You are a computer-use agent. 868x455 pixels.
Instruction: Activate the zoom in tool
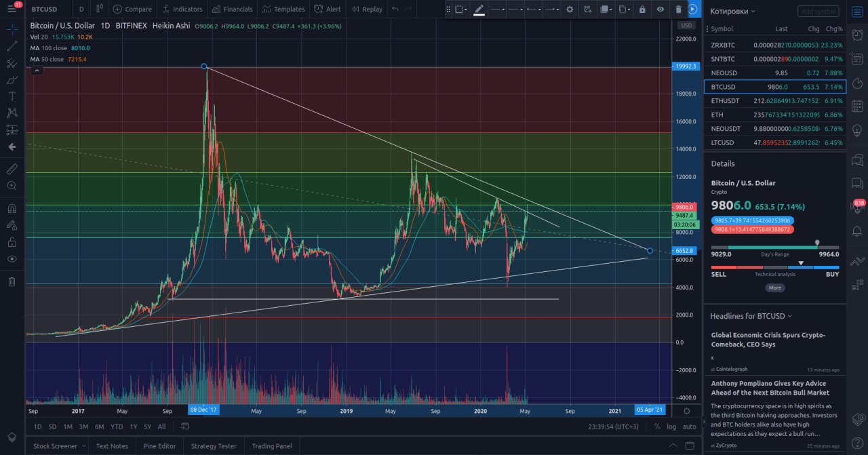(12, 185)
